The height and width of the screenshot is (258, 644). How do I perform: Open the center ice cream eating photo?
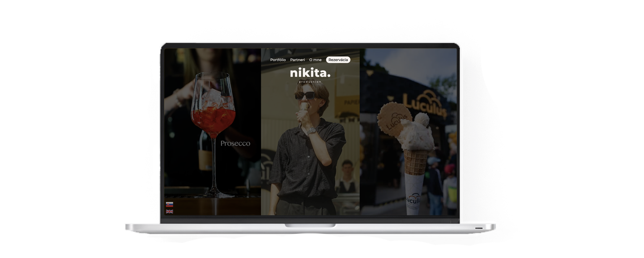coord(310,155)
